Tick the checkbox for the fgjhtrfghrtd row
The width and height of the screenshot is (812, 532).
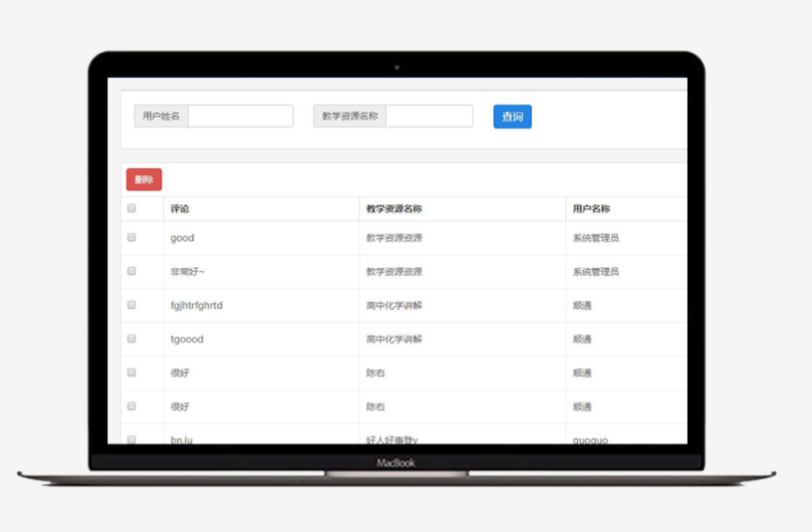(x=132, y=305)
